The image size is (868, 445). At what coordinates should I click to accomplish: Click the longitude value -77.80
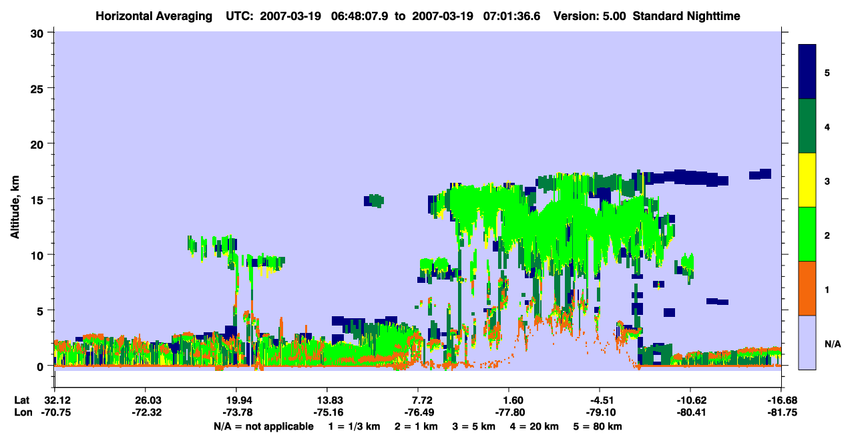pos(509,412)
